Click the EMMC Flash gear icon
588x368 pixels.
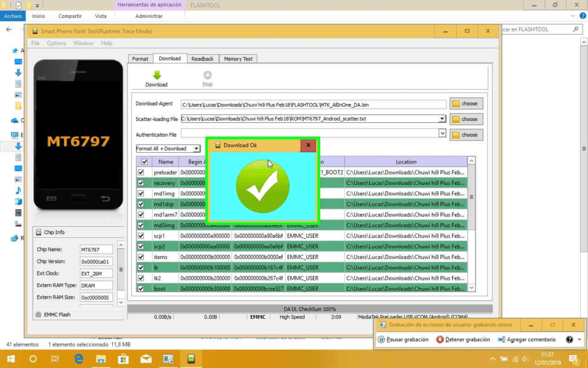click(39, 314)
